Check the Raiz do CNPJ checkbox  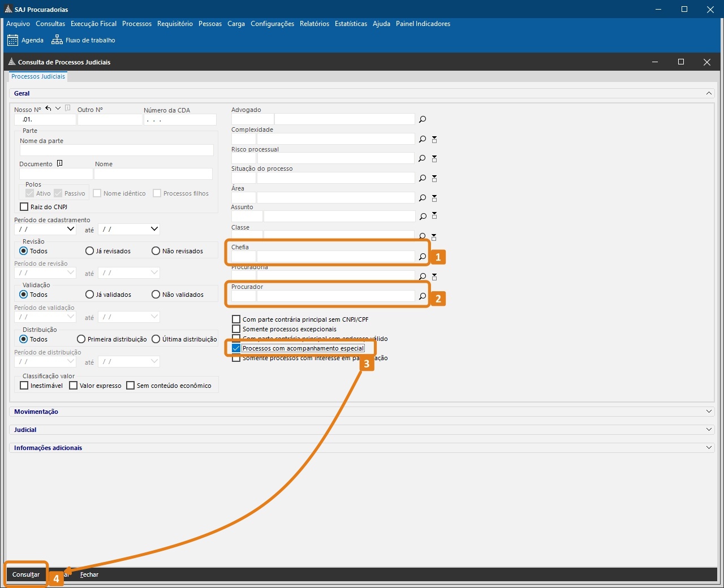coord(24,207)
